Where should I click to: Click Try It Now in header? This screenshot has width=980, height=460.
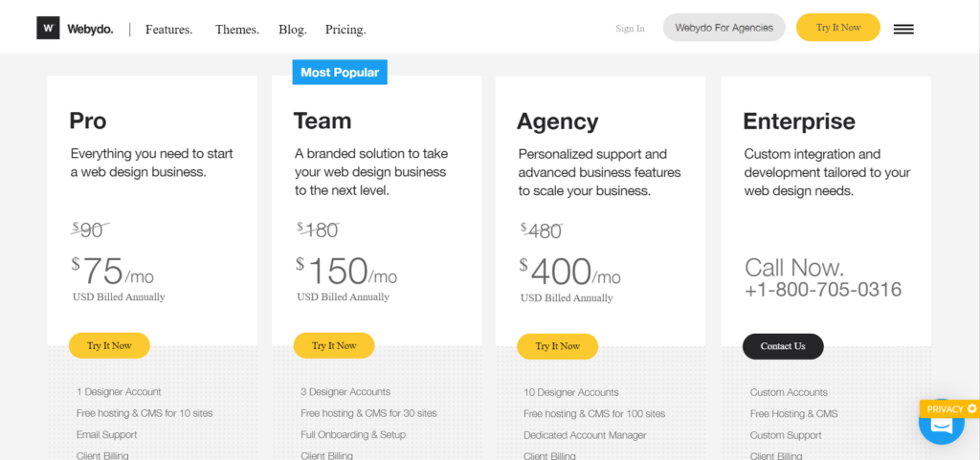(838, 28)
